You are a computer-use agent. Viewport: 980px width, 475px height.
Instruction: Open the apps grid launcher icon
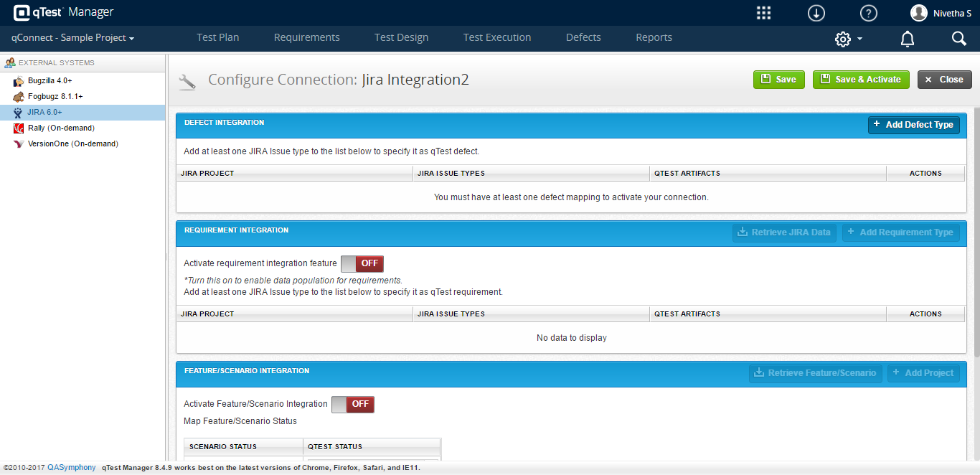coord(764,13)
